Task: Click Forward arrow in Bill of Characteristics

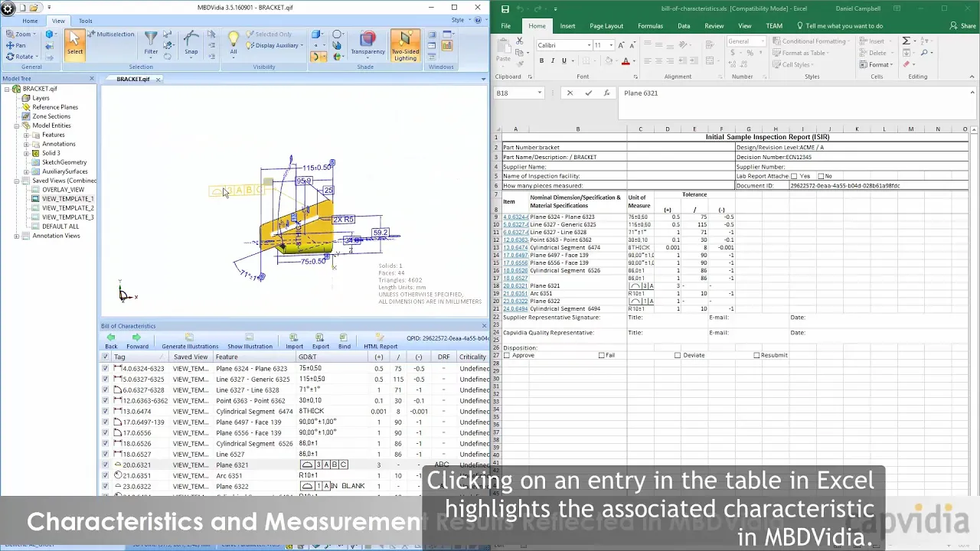Action: (x=137, y=341)
